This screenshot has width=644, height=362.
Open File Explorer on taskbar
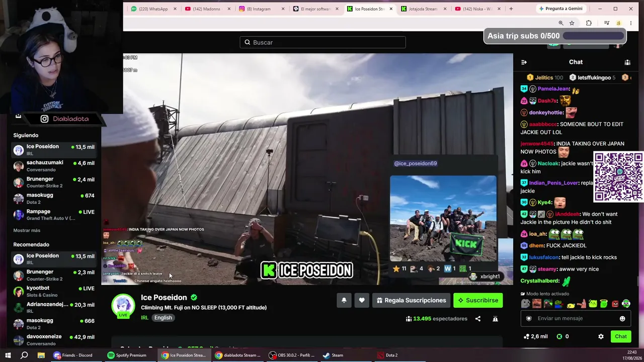[x=41, y=355]
